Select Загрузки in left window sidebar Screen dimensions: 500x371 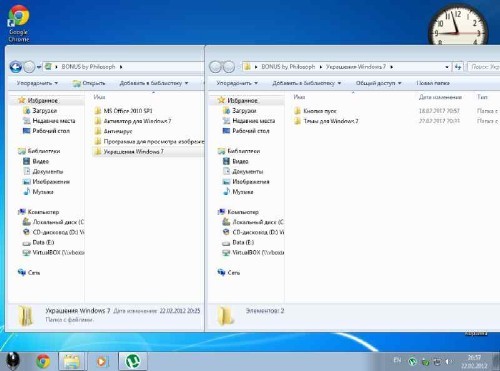coord(40,111)
